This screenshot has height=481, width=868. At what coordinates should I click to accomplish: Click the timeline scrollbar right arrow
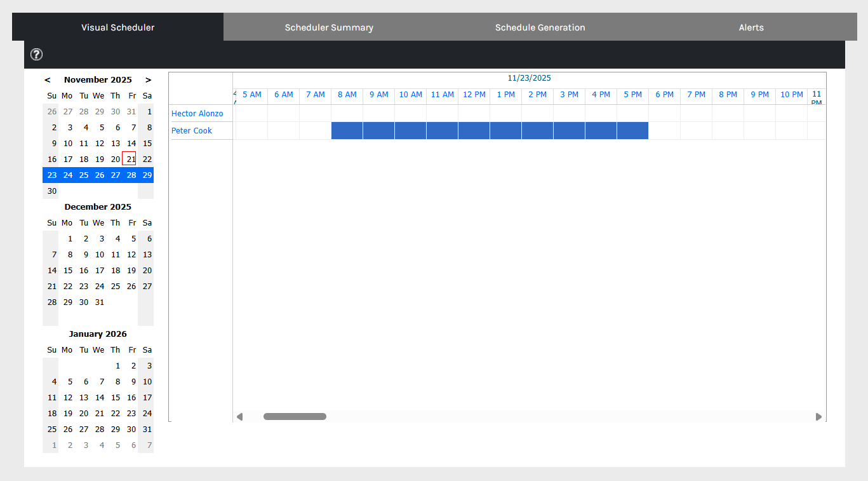pyautogui.click(x=818, y=417)
